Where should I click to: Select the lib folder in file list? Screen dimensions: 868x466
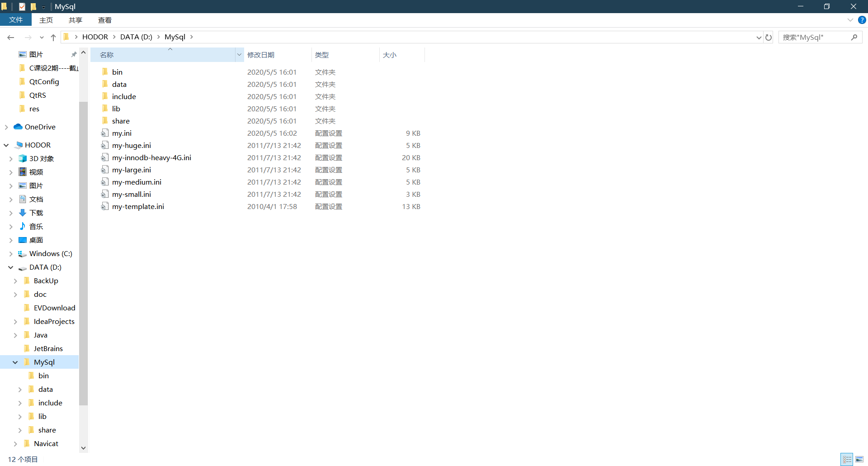point(116,109)
